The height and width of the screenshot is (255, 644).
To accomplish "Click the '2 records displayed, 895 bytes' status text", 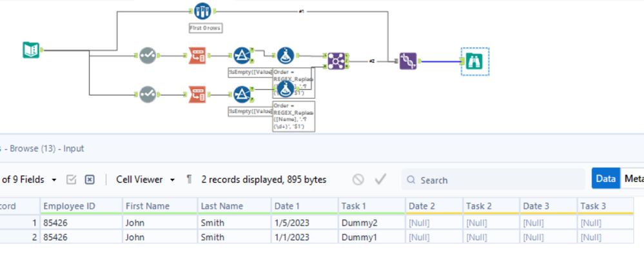I will click(x=264, y=179).
